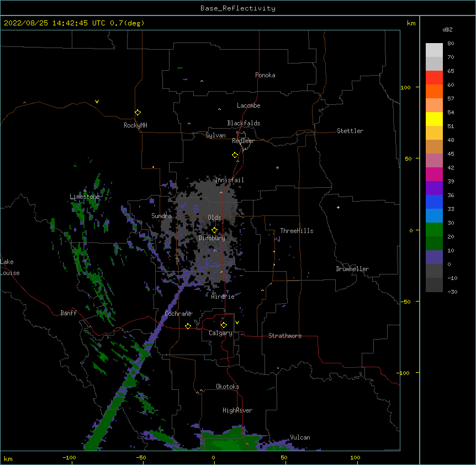Click the Limestone label
This screenshot has width=476, height=465.
(84, 197)
